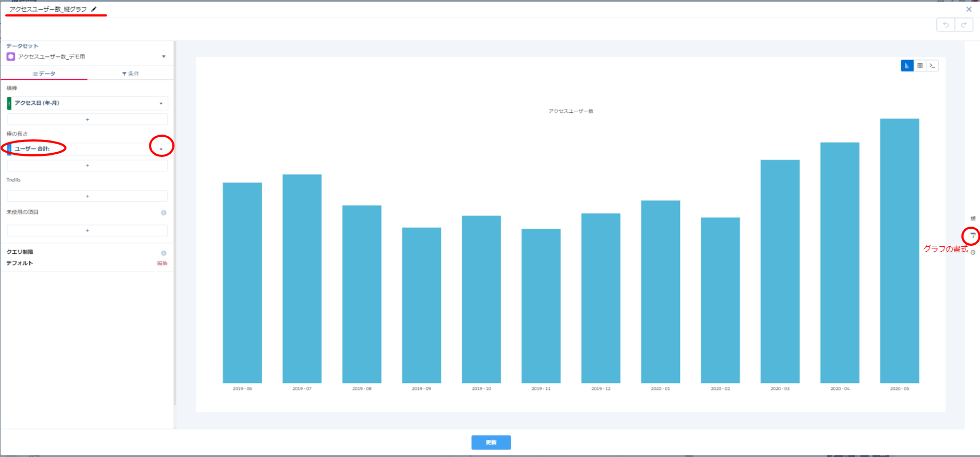Click info icon beside 未使用の項目
The width and height of the screenshot is (980, 457).
pyautogui.click(x=163, y=213)
